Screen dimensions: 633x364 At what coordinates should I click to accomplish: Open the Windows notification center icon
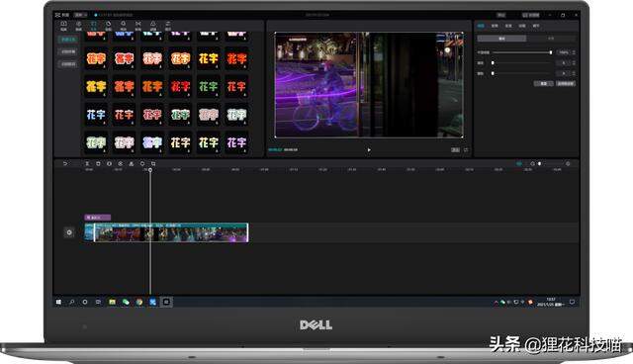(572, 302)
